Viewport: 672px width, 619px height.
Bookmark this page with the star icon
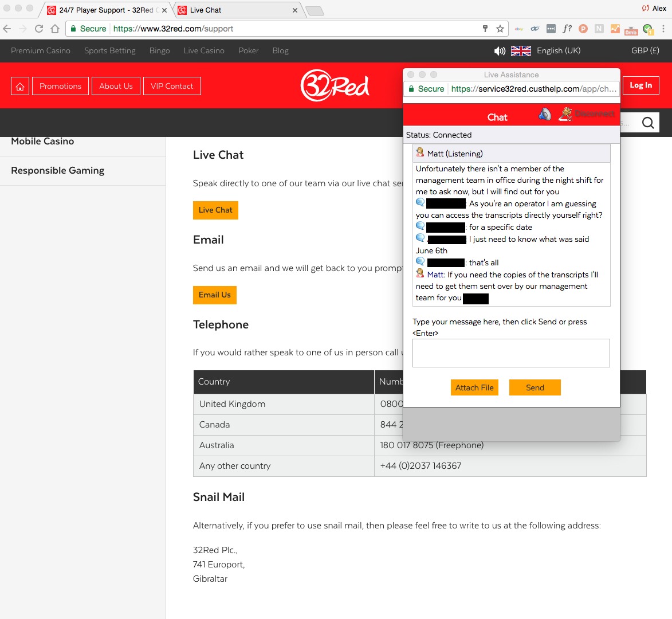click(x=500, y=29)
